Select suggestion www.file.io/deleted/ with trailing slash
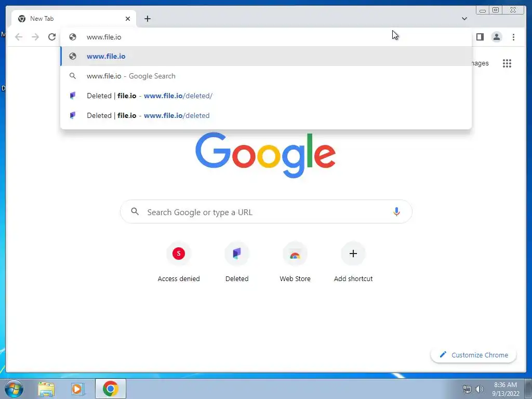This screenshot has height=399, width=532. (266, 96)
